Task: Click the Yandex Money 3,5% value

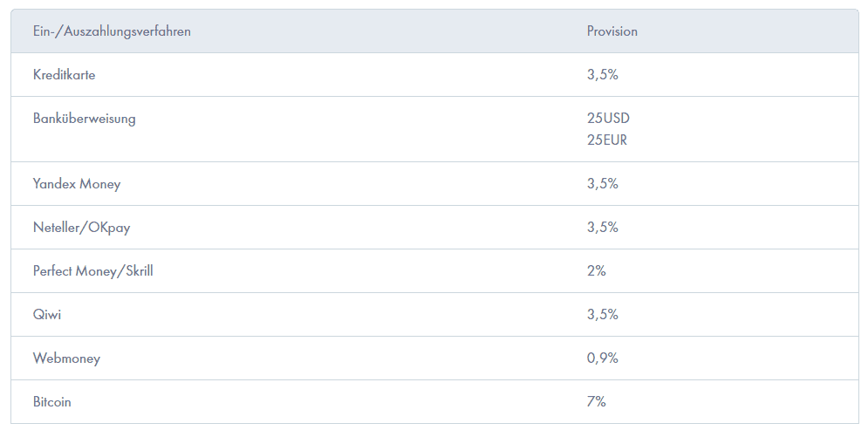Action: [x=602, y=184]
